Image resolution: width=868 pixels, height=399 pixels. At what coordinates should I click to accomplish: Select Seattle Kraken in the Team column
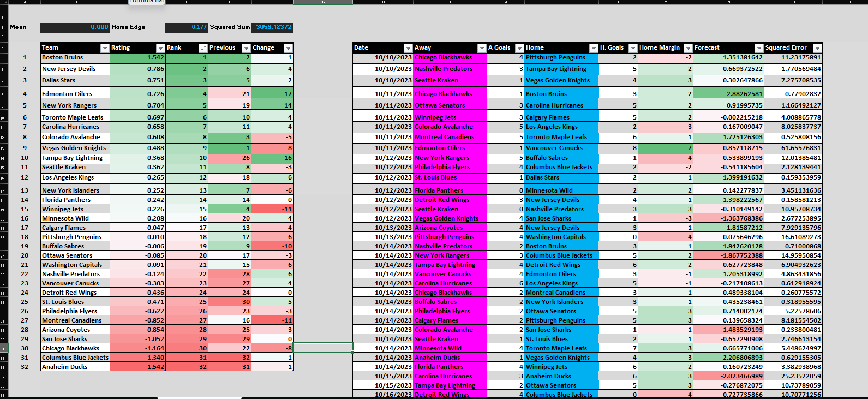coord(75,167)
